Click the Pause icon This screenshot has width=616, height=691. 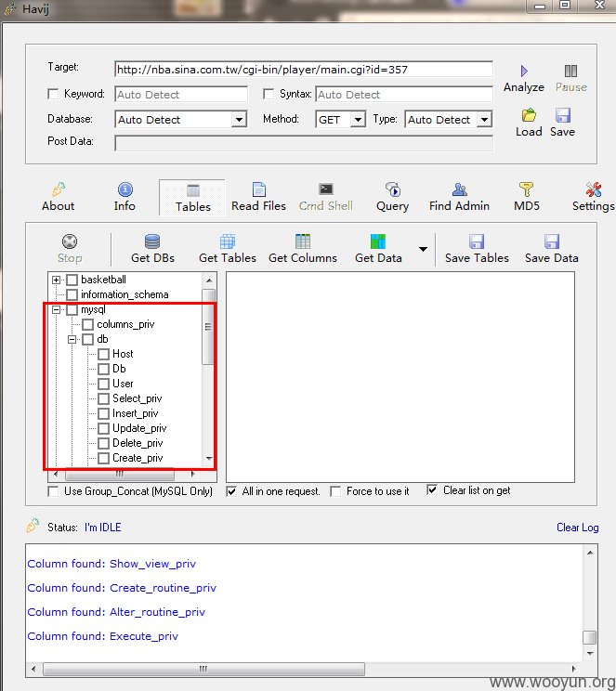pos(570,71)
